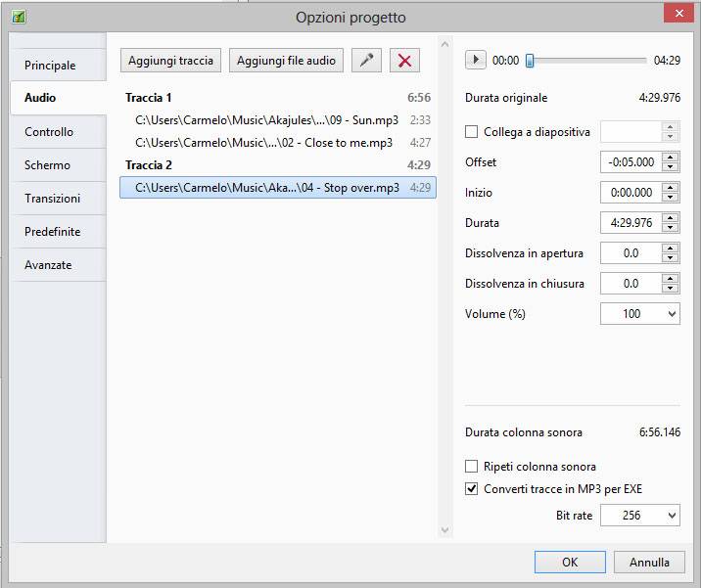
Task: Uncheck Converti tracce in MP3 per EXE
Action: 472,489
